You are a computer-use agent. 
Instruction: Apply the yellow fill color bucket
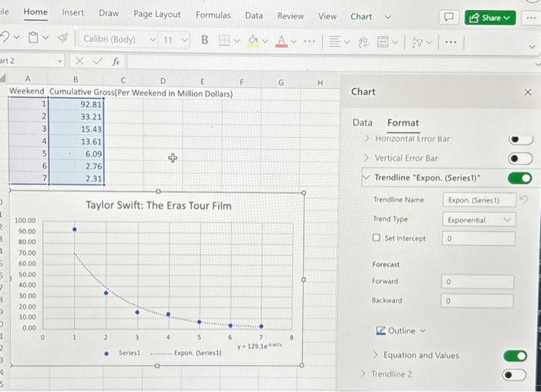click(x=253, y=41)
